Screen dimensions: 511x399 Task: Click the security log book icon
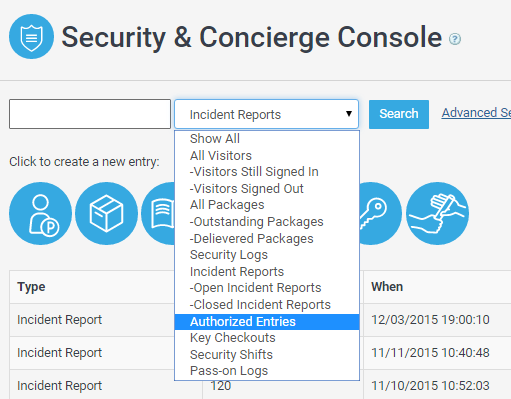[x=158, y=213]
